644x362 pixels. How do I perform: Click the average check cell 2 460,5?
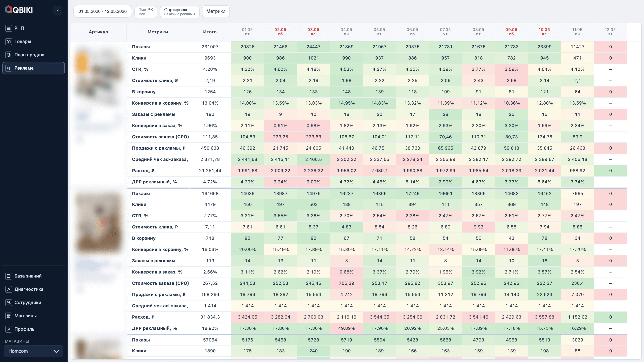314,159
